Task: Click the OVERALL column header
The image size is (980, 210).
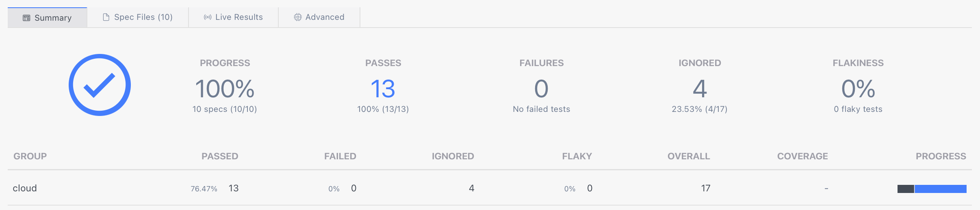Action: pyautogui.click(x=689, y=156)
